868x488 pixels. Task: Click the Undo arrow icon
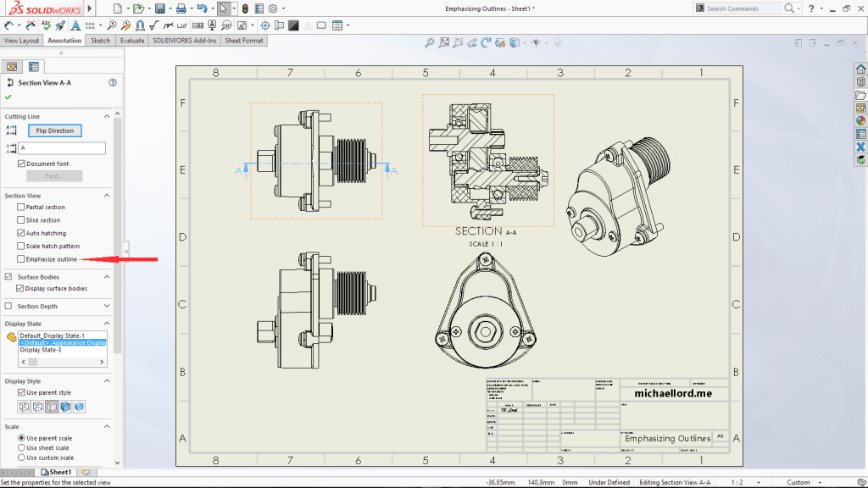(x=202, y=8)
